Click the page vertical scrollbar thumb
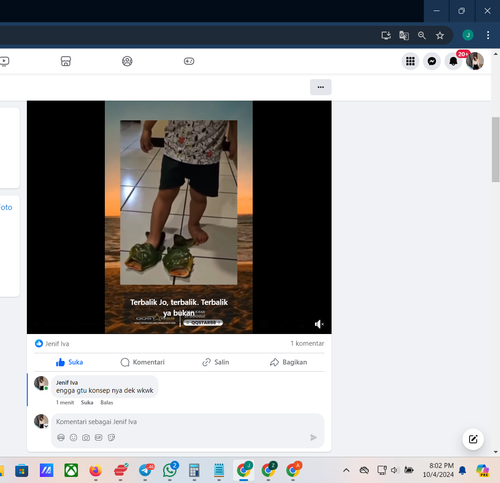 (x=496, y=149)
